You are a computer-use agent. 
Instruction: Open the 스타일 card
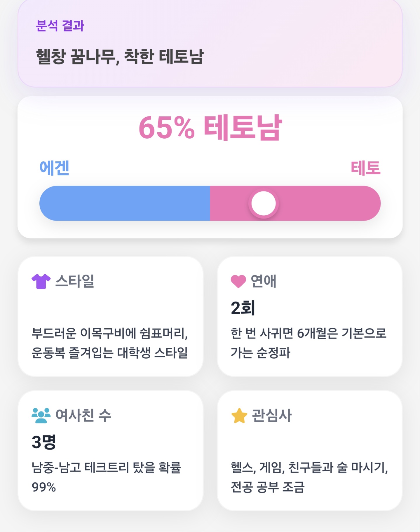(110, 317)
